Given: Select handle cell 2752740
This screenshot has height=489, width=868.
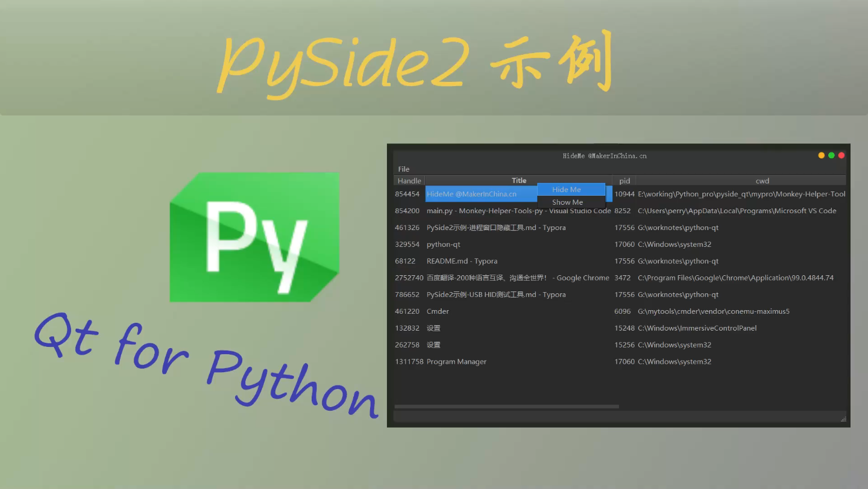Looking at the screenshot, I should (x=409, y=278).
